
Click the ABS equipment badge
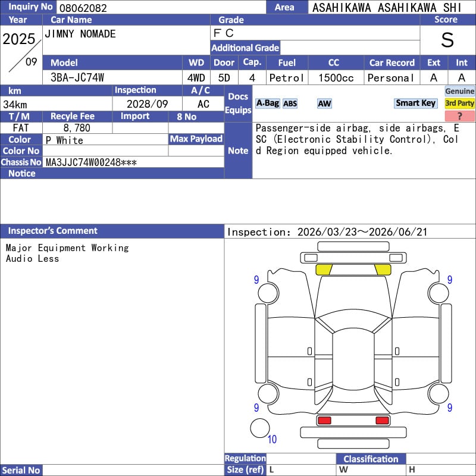[x=290, y=104]
